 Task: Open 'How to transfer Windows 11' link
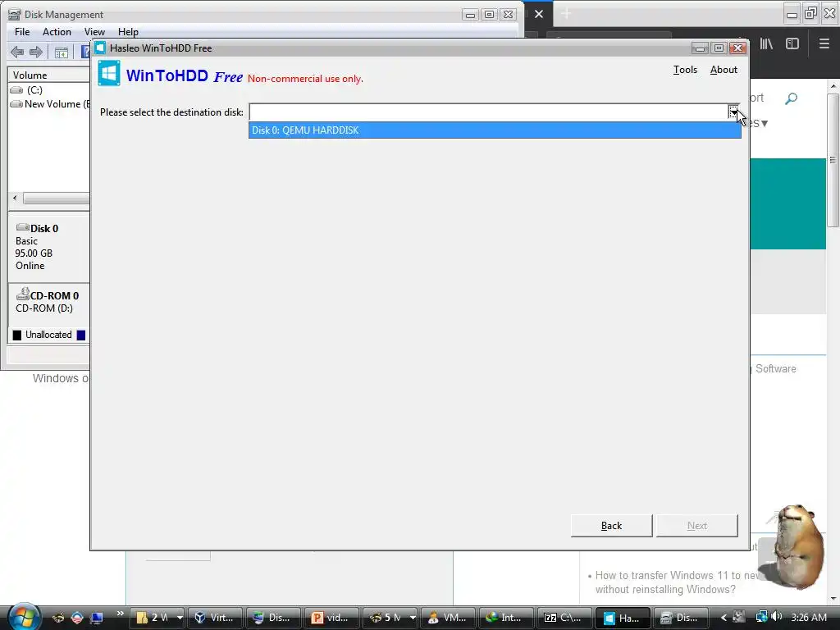[x=677, y=582]
